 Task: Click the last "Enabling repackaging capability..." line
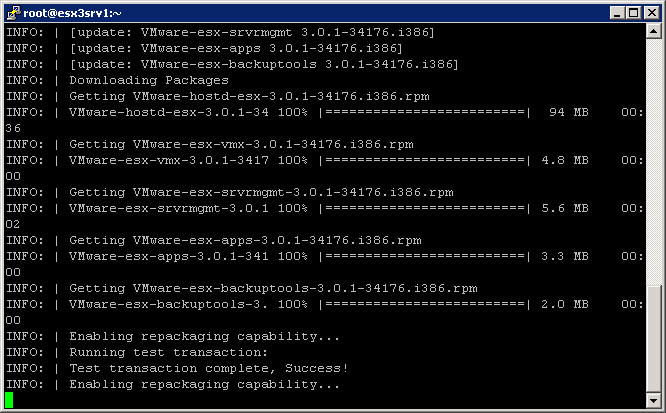[204, 384]
